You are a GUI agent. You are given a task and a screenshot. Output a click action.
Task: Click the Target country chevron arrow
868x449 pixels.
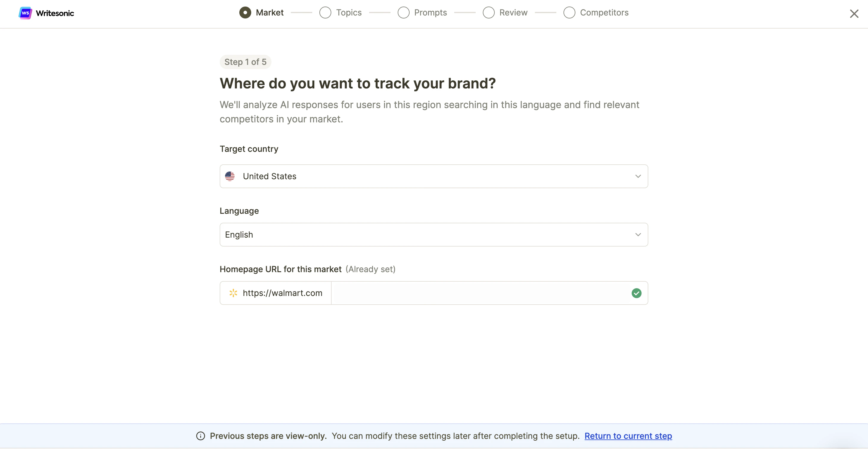coord(638,176)
